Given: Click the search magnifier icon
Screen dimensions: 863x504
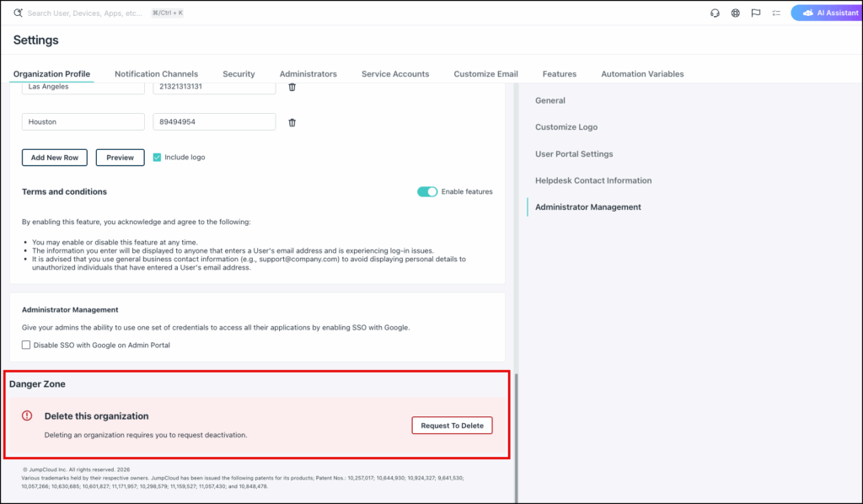Looking at the screenshot, I should [18, 13].
